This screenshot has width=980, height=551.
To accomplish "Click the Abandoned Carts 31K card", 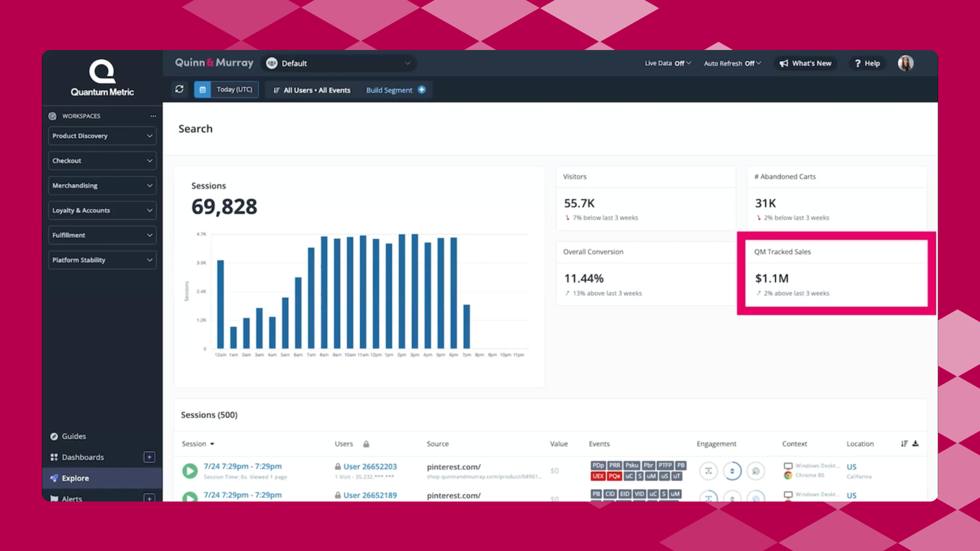I will (x=837, y=198).
